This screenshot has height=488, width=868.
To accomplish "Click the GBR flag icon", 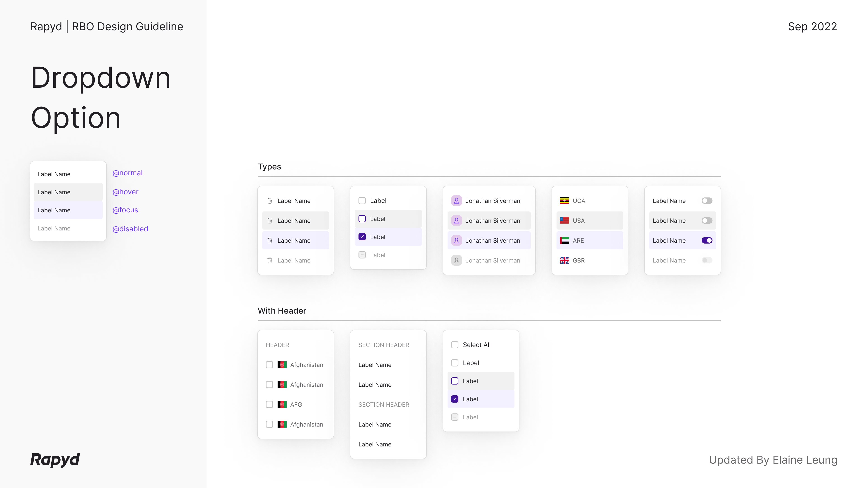I will tap(564, 260).
